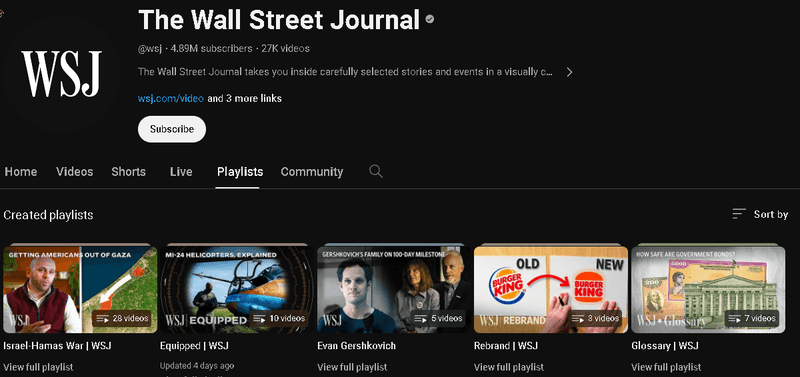Click the '27K videos' count text
Viewport: 800px width, 377px height.
[285, 49]
